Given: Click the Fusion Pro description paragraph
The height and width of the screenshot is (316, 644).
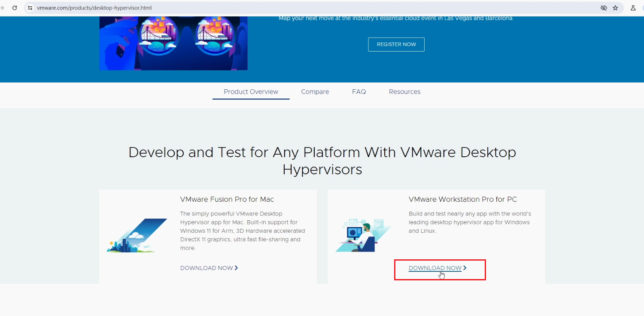Looking at the screenshot, I should tap(243, 231).
